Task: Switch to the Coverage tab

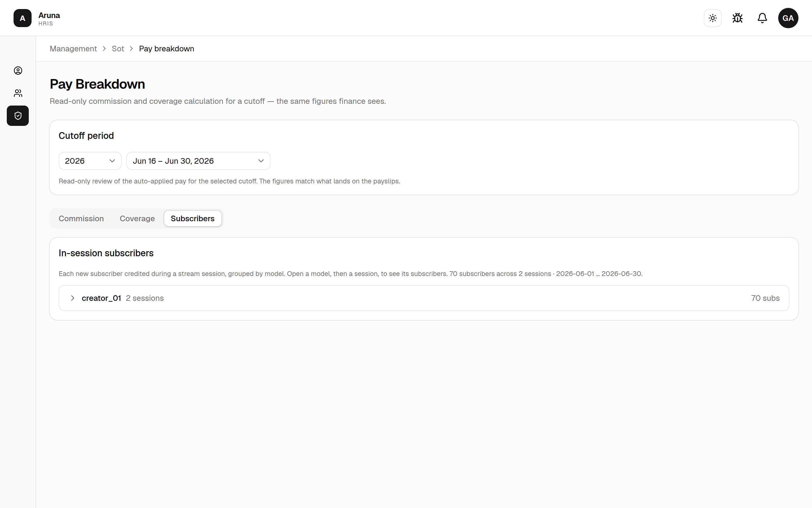Action: coord(137,218)
